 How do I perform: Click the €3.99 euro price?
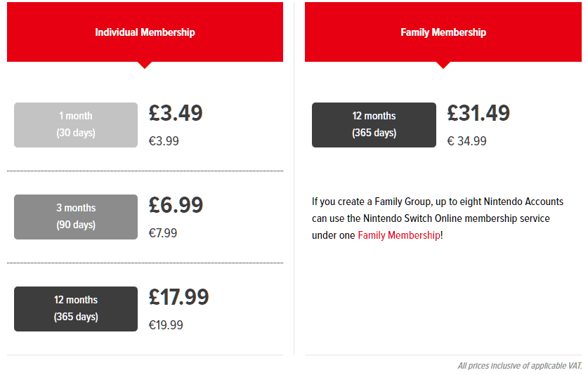tap(164, 141)
